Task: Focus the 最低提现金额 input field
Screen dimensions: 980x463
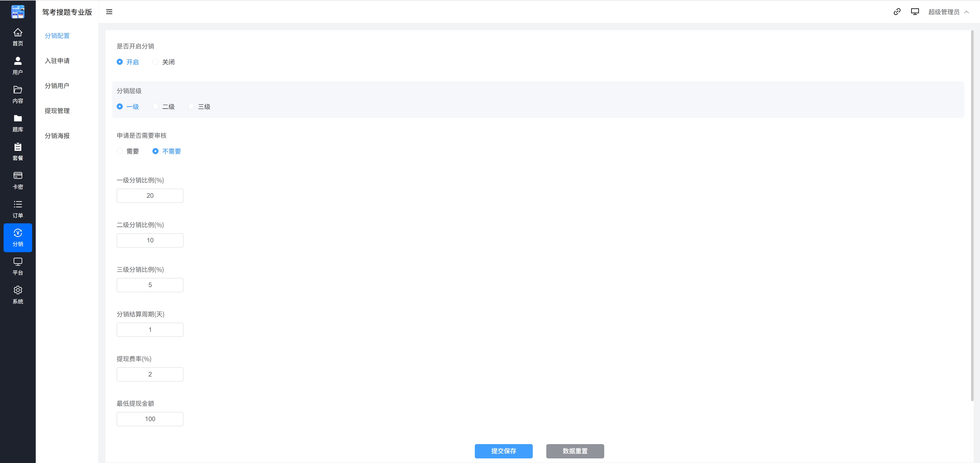Action: 150,419
